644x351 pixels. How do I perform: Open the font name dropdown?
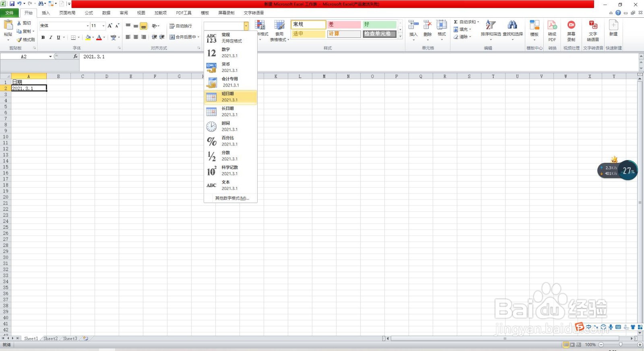88,26
